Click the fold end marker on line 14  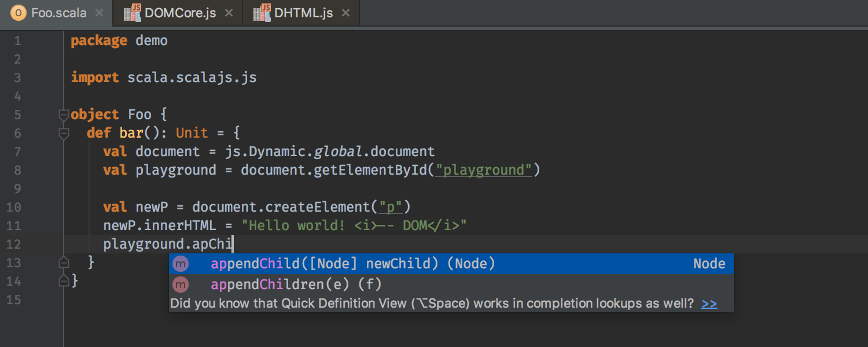tap(64, 281)
